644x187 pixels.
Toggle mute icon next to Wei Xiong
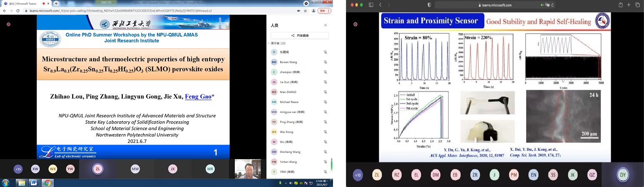pyautogui.click(x=326, y=132)
